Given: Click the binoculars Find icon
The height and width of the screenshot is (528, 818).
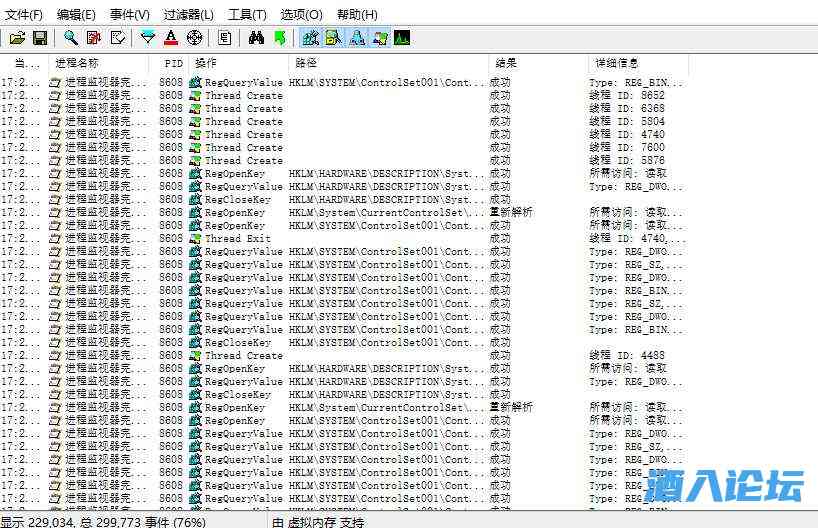Looking at the screenshot, I should (x=256, y=38).
